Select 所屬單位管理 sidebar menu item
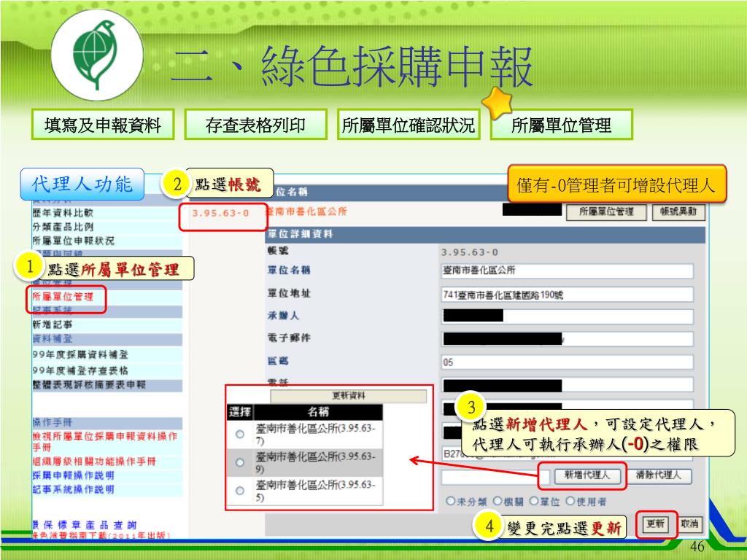Image resolution: width=747 pixels, height=560 pixels. click(x=63, y=297)
